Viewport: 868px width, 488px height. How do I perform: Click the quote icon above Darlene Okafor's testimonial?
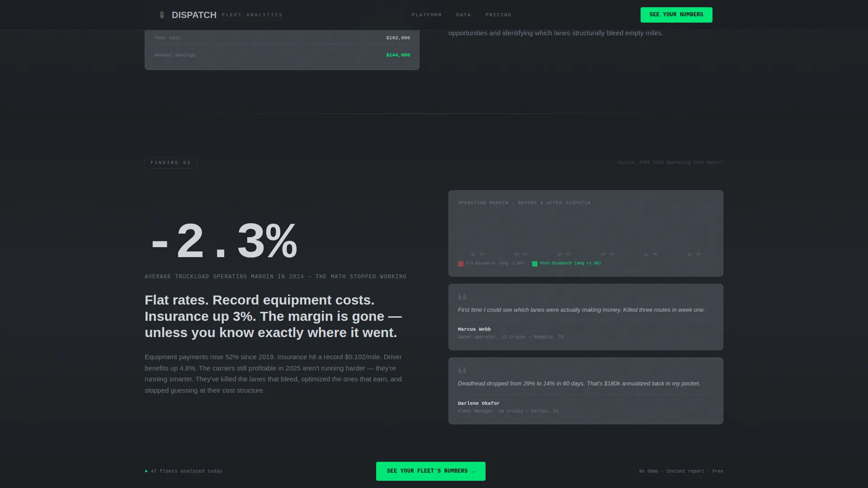point(462,371)
